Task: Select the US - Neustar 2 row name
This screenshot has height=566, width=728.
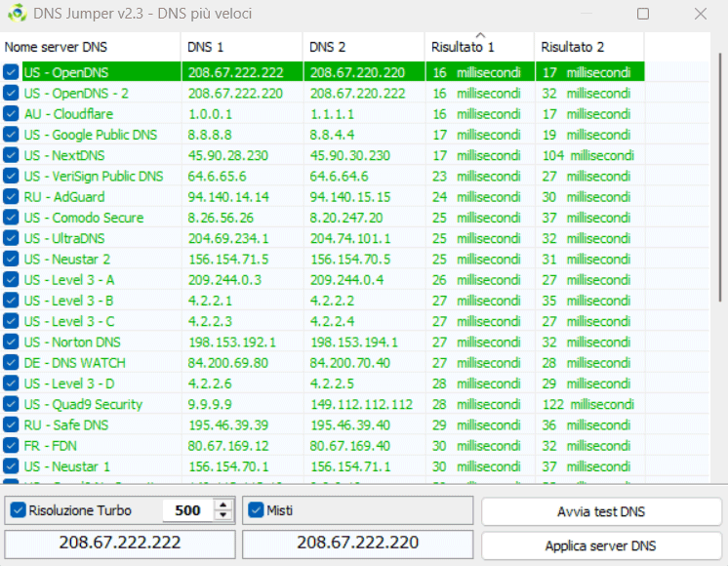Action: click(x=67, y=259)
